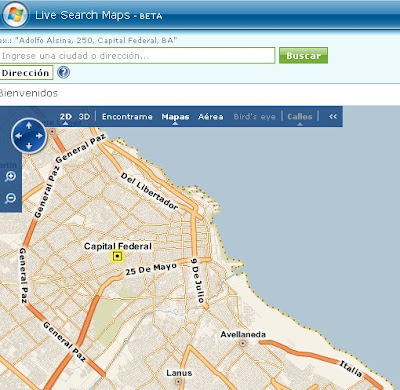
Task: Zoom in with the plus magnifier
Action: (10, 176)
